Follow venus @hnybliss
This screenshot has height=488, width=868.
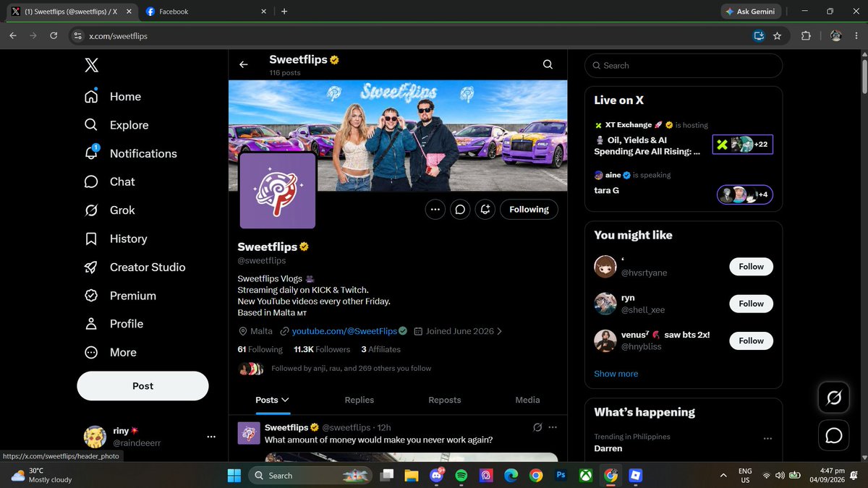click(x=751, y=341)
